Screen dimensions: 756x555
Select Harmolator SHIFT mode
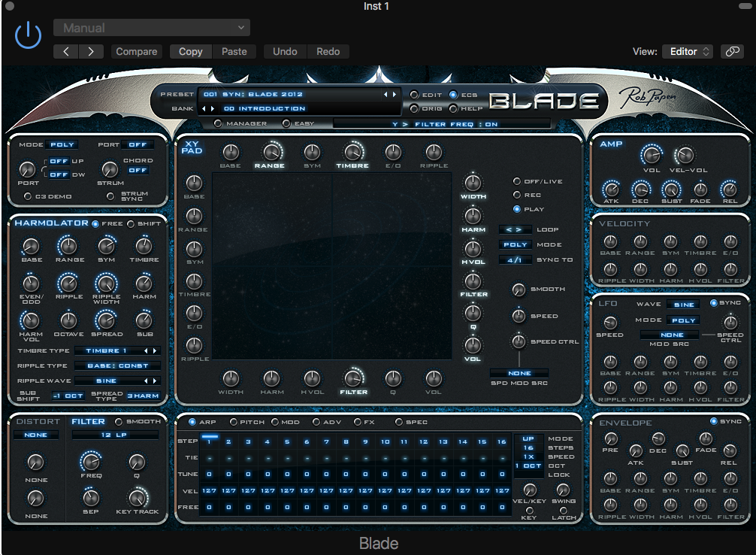131,224
